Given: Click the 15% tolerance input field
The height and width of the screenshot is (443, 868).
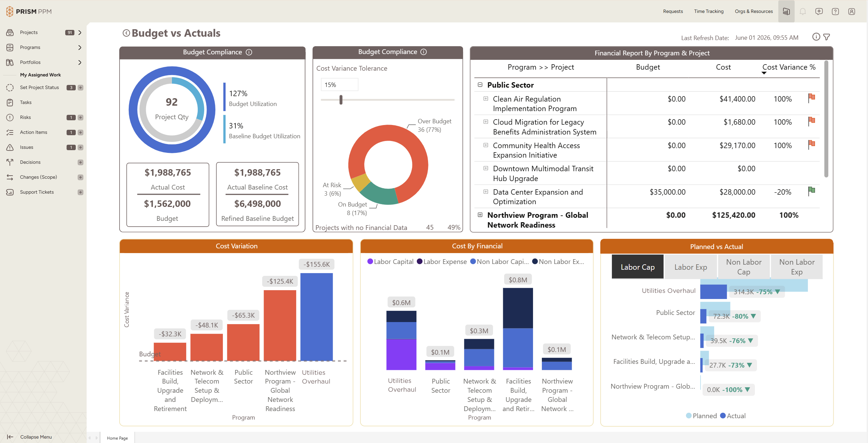Looking at the screenshot, I should tap(339, 85).
